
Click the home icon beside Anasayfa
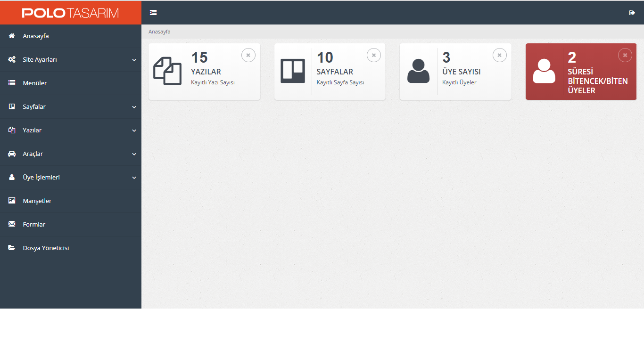(12, 36)
